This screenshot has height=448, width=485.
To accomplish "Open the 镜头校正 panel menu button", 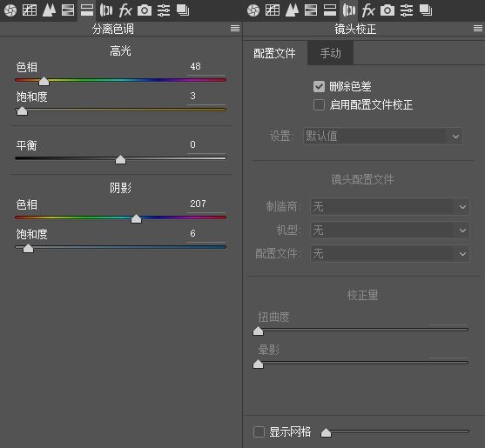I will (478, 29).
